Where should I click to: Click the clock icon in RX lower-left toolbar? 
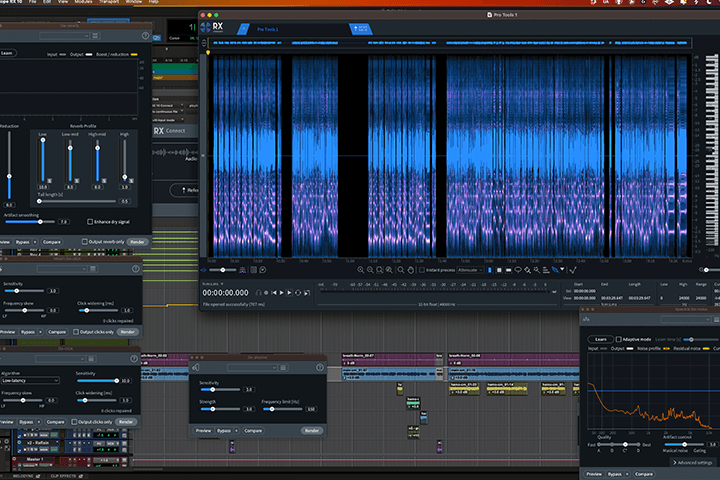pos(263,270)
